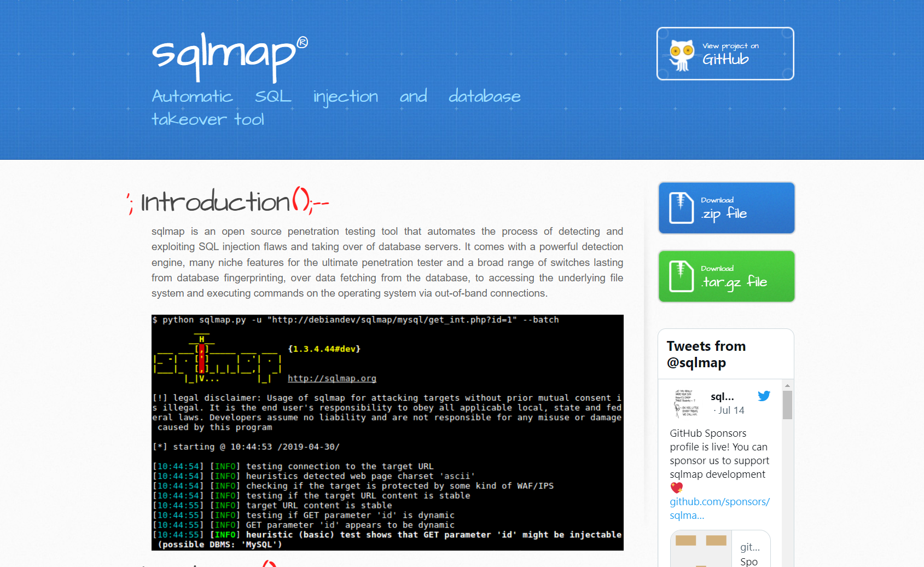
Task: Click the zip file document icon
Action: click(681, 208)
